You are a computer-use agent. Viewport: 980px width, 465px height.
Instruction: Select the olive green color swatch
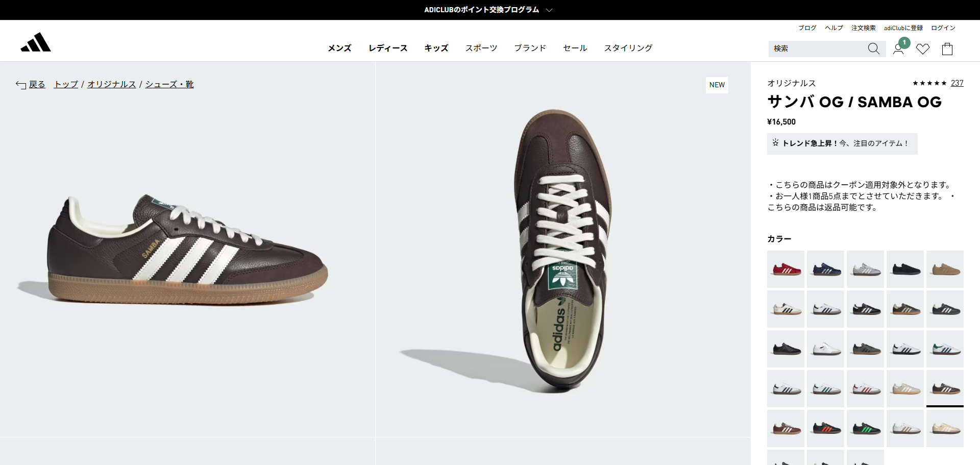tap(865, 349)
